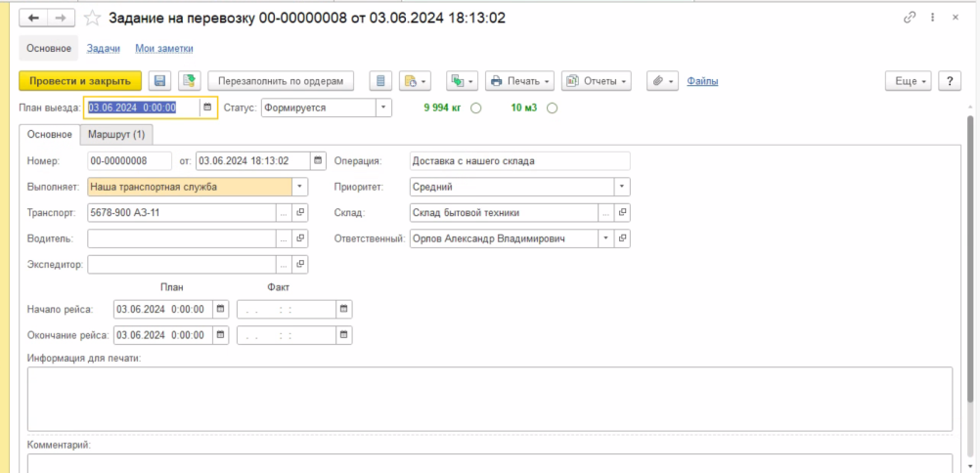Open the Транспорт record with open-form icon

coord(300,212)
